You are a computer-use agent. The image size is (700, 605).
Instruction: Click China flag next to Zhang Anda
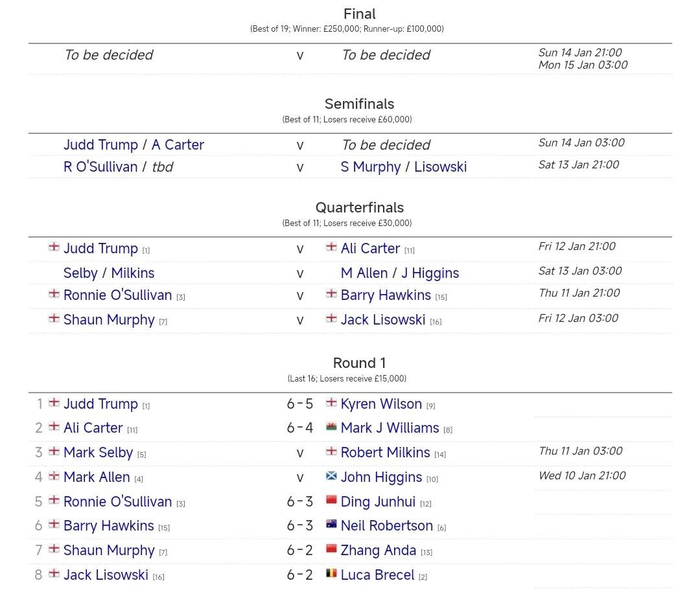pos(331,549)
